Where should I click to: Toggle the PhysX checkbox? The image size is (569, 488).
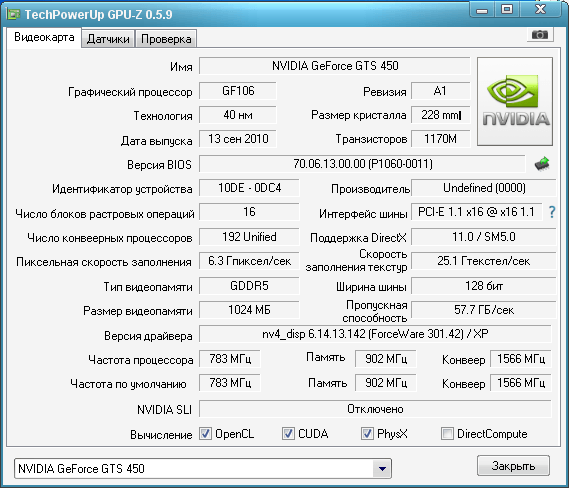coord(367,433)
